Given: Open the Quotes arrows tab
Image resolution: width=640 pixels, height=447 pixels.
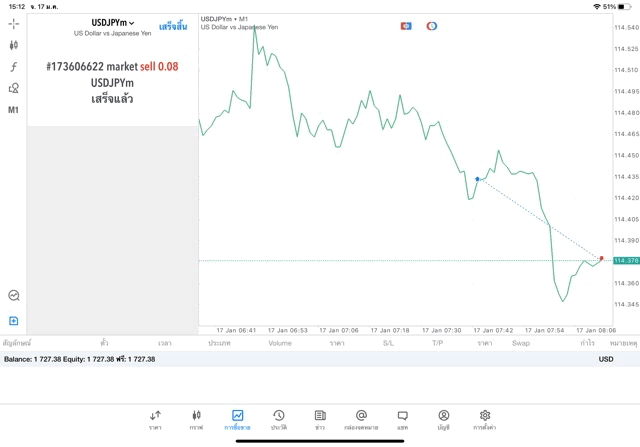Looking at the screenshot, I should click(x=155, y=419).
